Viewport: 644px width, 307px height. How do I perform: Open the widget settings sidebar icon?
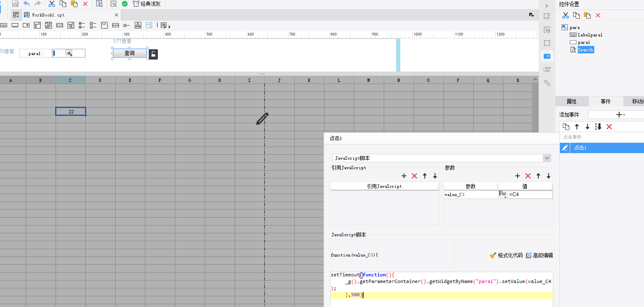[547, 56]
